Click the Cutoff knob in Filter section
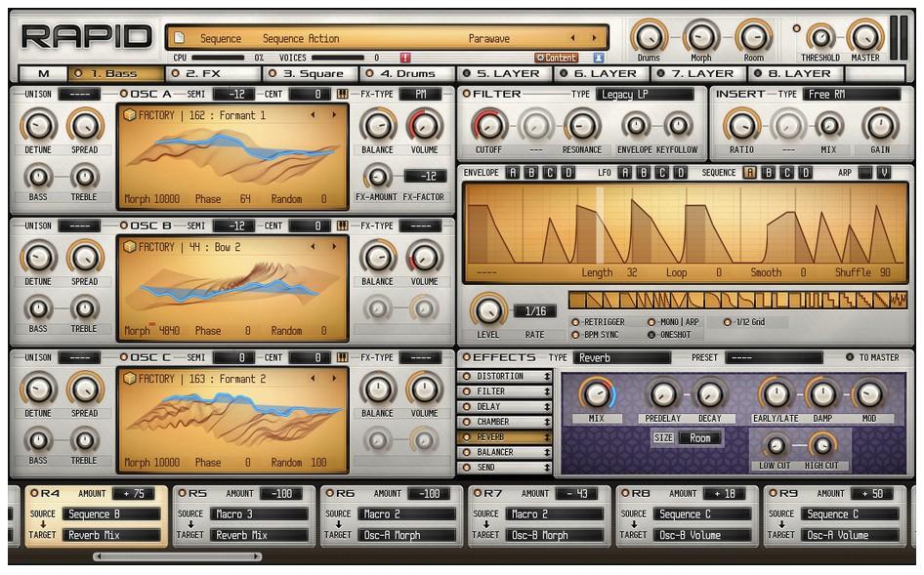This screenshot has width=924, height=575. point(487,125)
